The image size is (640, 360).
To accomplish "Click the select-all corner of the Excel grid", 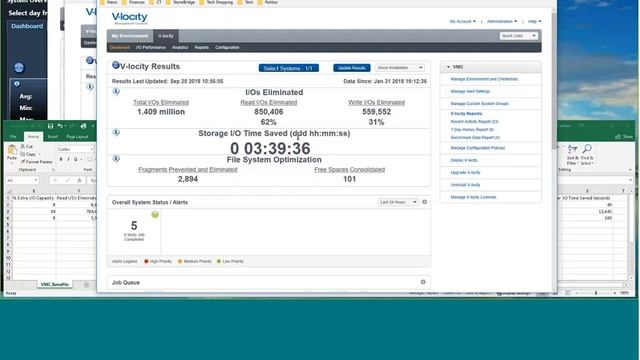I will point(9,191).
